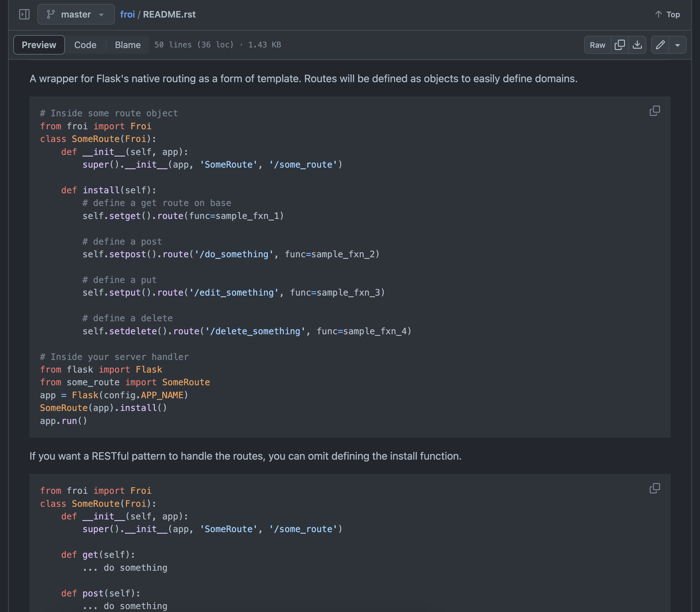Click the 'A wrapper for Flask's native routing' paragraph

[x=304, y=79]
